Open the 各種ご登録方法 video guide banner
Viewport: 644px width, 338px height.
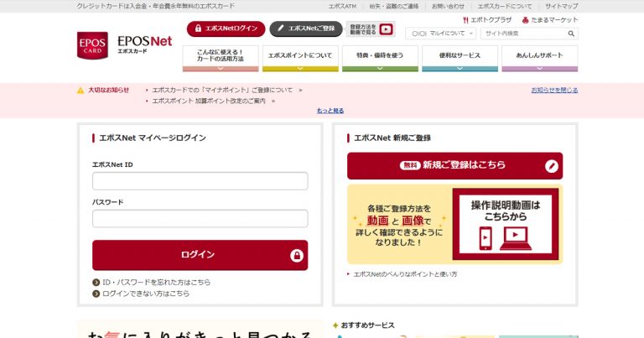click(454, 224)
